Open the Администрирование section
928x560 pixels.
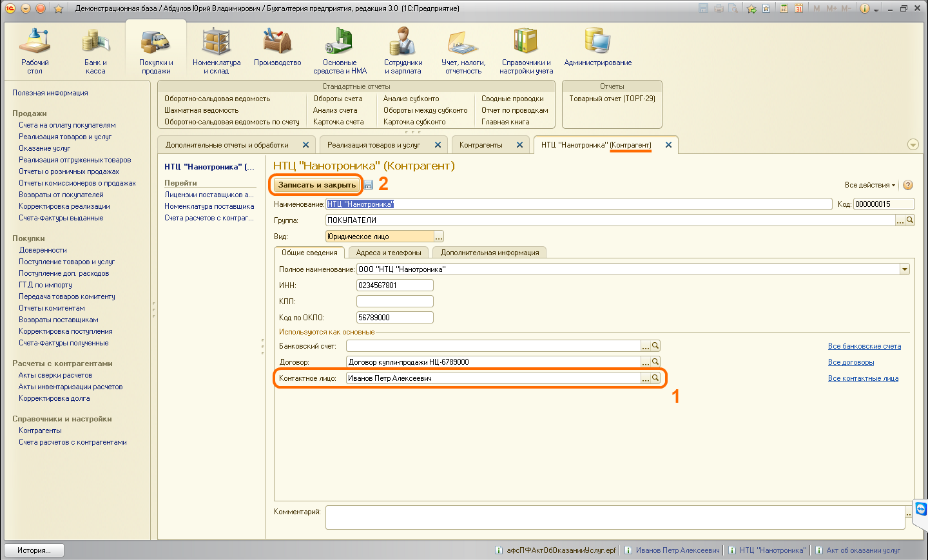click(x=598, y=47)
